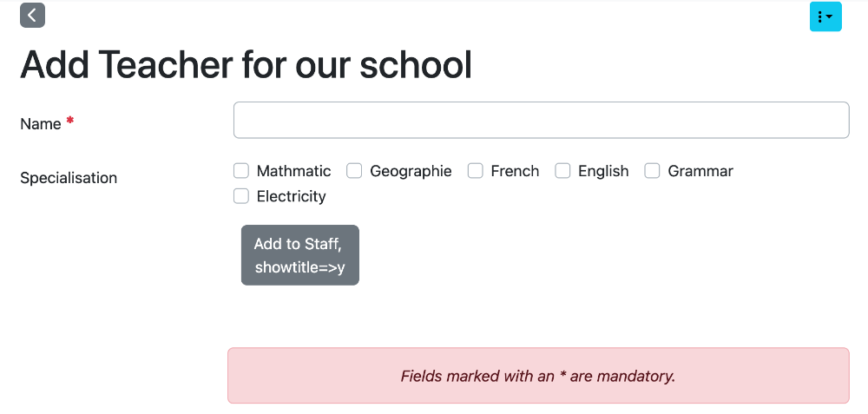The image size is (868, 414).
Task: Click the Name field label
Action: [41, 124]
